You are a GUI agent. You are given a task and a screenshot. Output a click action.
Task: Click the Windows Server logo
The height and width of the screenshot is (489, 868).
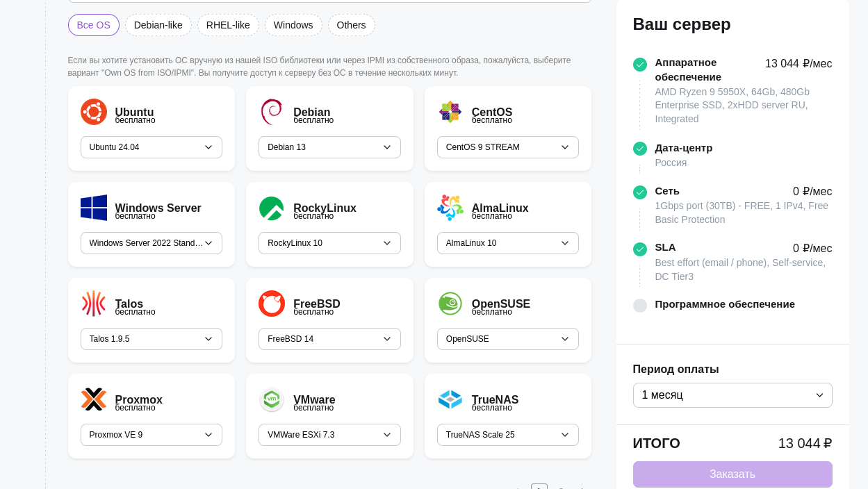94,208
